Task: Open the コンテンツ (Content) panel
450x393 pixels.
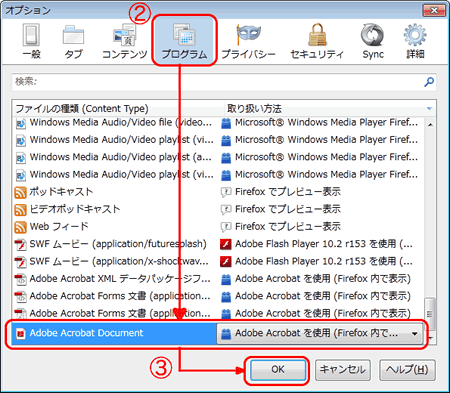Action: 124,41
